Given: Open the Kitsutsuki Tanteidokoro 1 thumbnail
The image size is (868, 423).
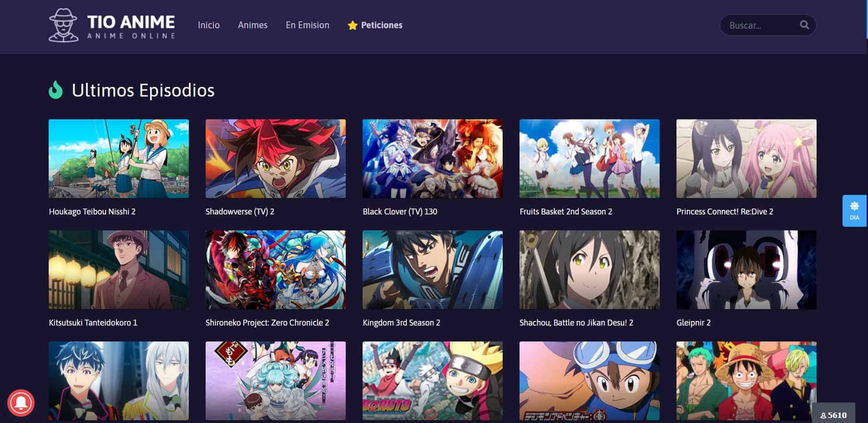Looking at the screenshot, I should tap(118, 270).
